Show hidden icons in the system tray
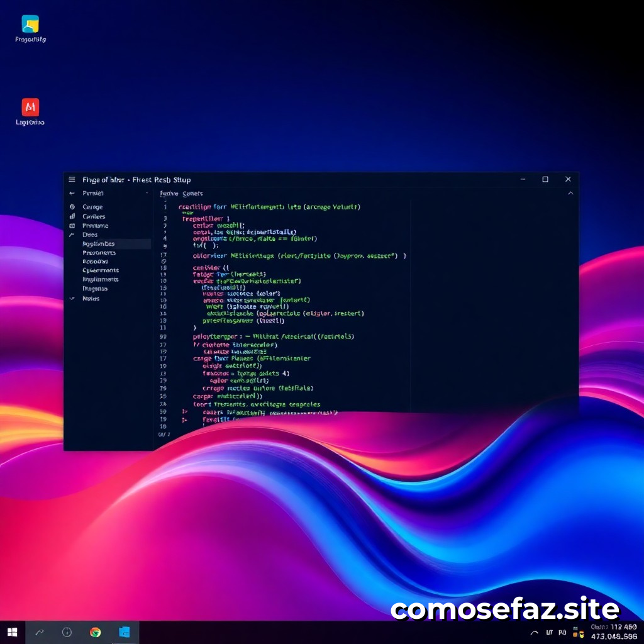 (x=535, y=633)
